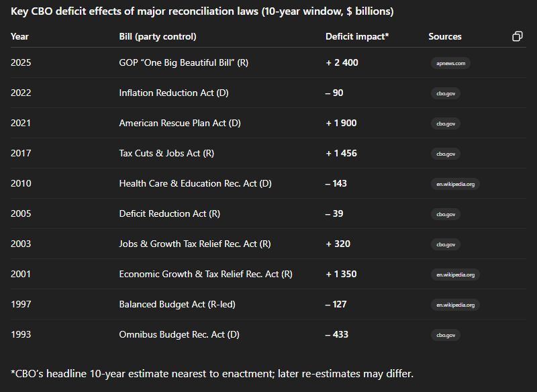Open cbo.gov source for Omnibus Budget Rec. Act
The width and height of the screenshot is (537, 392).
pyautogui.click(x=446, y=335)
